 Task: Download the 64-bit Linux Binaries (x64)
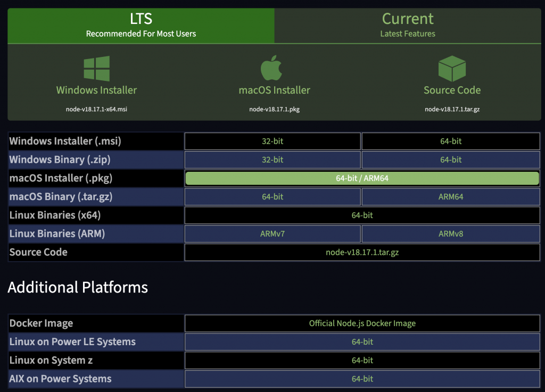click(362, 215)
